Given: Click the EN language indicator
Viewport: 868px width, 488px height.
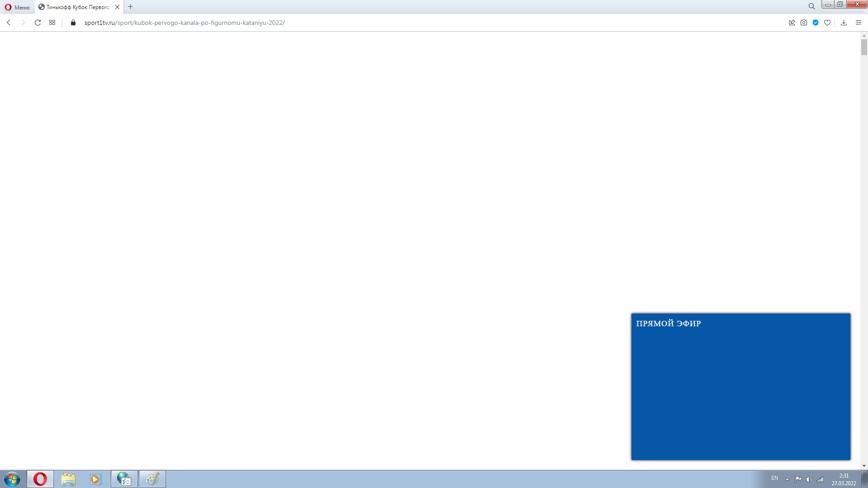Looking at the screenshot, I should (774, 478).
